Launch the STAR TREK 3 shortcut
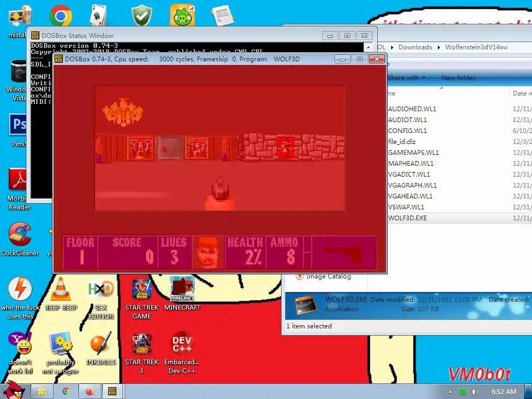The width and height of the screenshot is (532, 399). (x=141, y=353)
